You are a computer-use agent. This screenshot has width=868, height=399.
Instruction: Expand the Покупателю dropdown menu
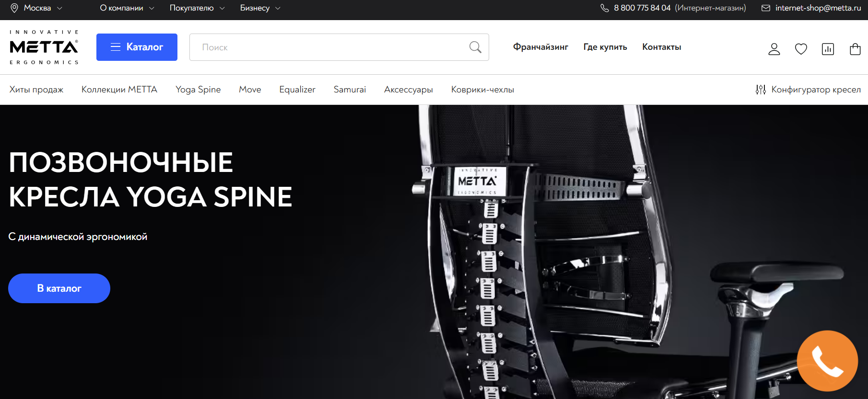(197, 8)
